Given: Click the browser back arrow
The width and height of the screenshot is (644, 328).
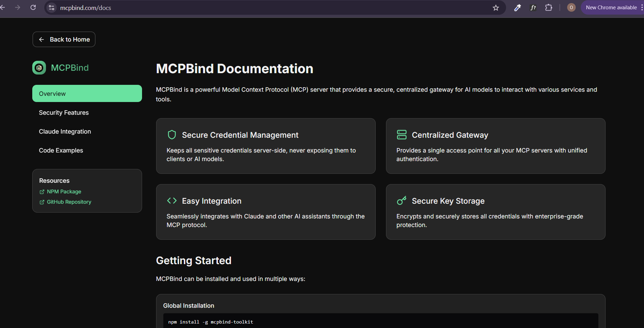Looking at the screenshot, I should (x=2, y=8).
